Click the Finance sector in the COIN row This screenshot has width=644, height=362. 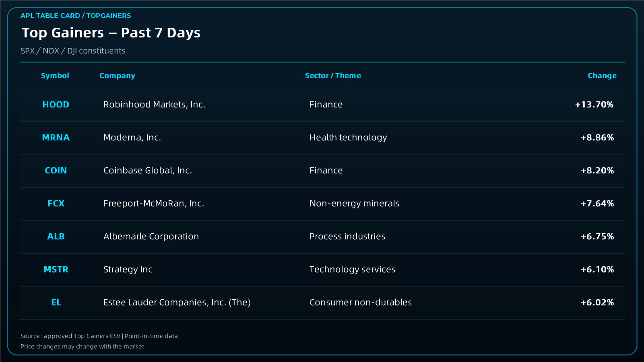click(326, 171)
